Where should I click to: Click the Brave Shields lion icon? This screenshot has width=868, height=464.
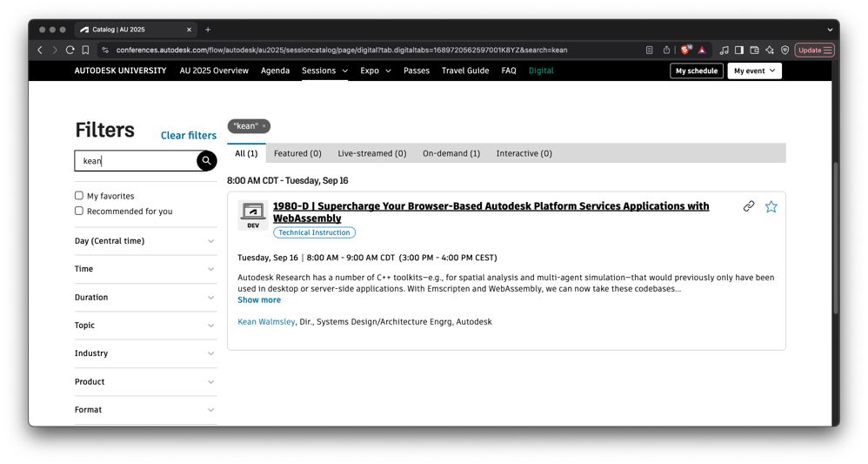tap(685, 50)
